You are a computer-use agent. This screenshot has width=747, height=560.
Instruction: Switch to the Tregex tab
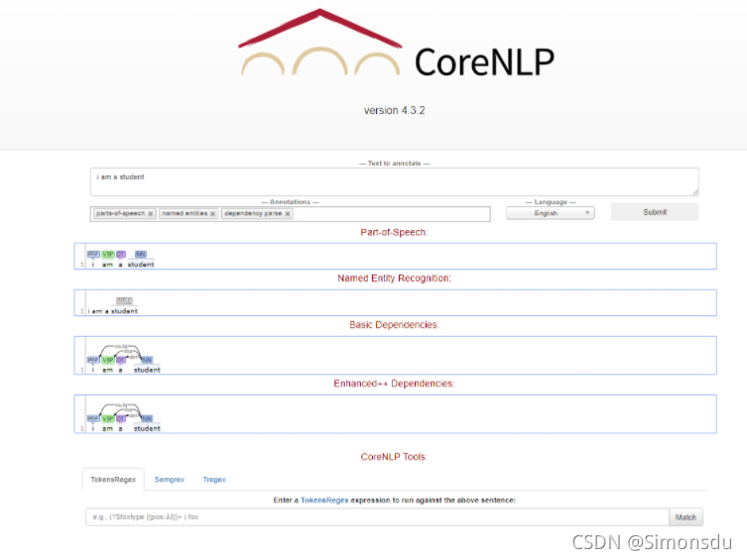coord(214,479)
